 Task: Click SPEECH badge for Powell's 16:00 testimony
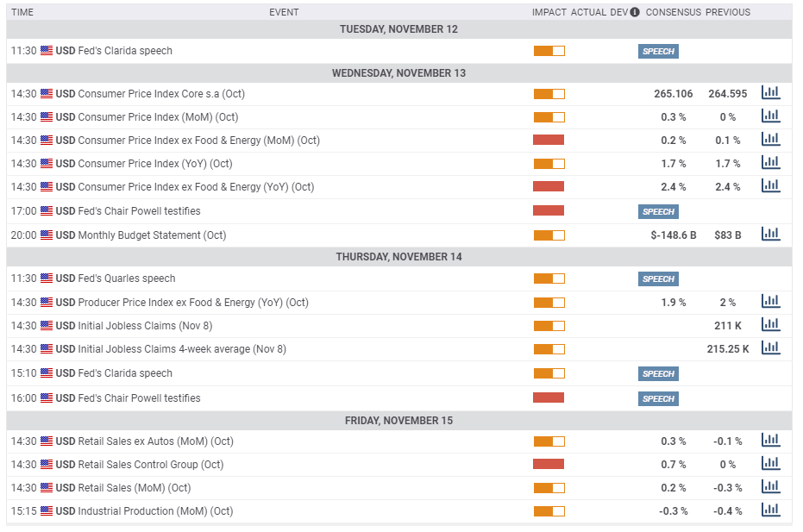tap(657, 398)
